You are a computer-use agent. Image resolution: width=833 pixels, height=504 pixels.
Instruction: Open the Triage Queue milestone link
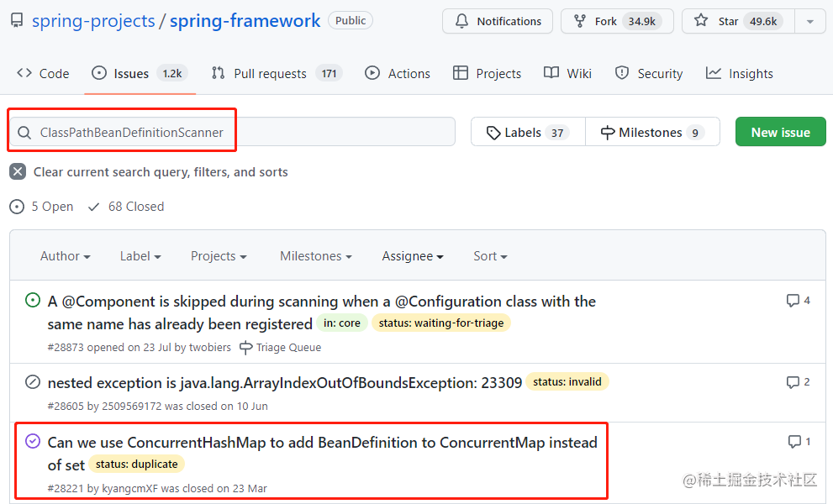point(281,347)
